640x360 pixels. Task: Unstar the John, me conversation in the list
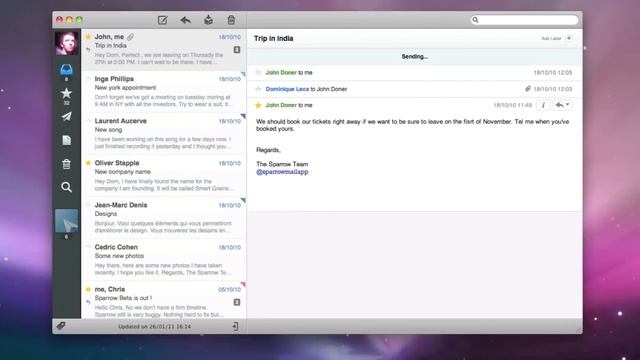[x=88, y=37]
